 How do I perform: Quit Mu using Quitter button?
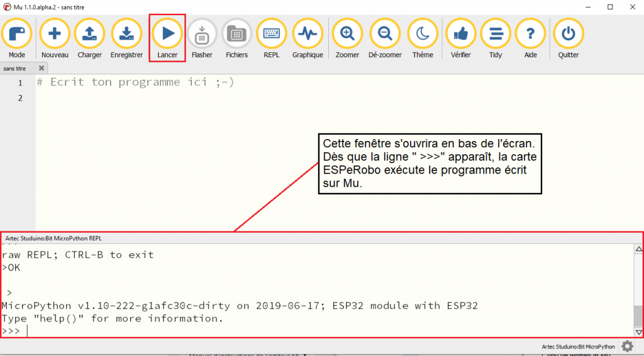569,35
